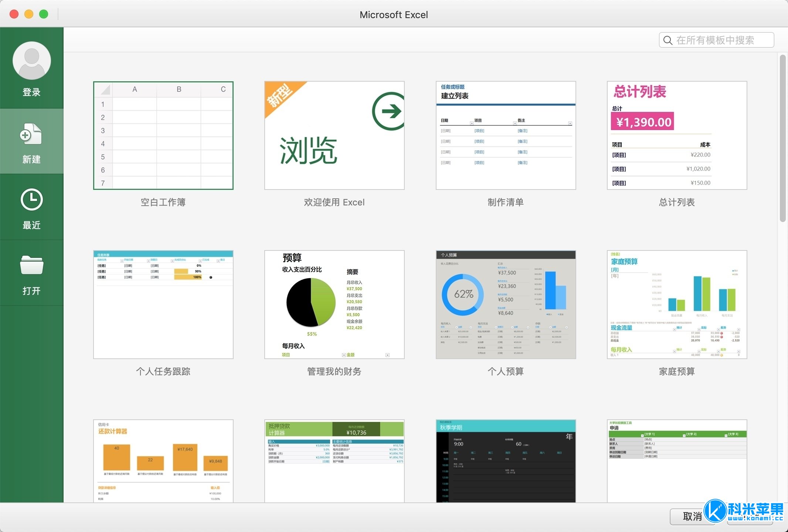The width and height of the screenshot is (788, 532).
Task: Select the 空白工作簿 blank workbook thumbnail
Action: [163, 136]
